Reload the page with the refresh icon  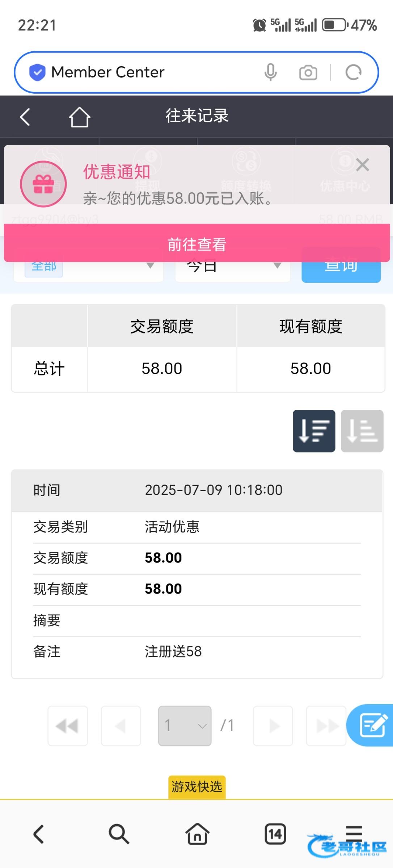click(353, 72)
